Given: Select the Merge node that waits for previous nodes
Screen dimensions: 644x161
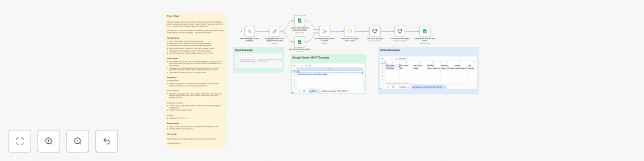Looking at the screenshot, I should 325,31.
